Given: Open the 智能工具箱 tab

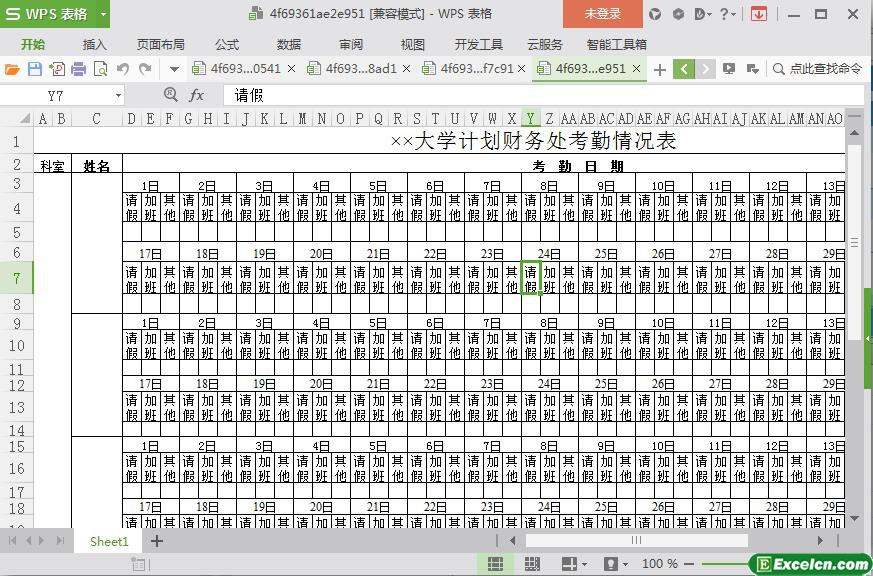Looking at the screenshot, I should 617,45.
